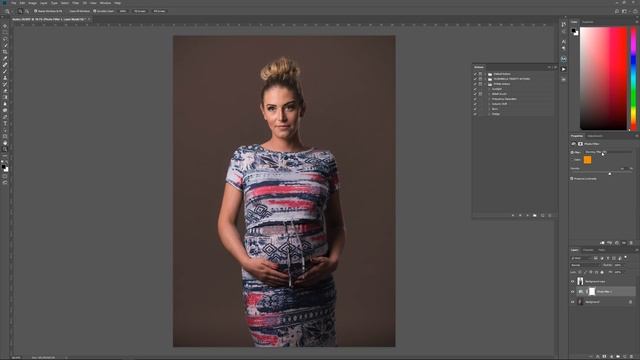Toggle Resize Windows to Fit checkbox
This screenshot has height=360, width=640.
coord(36,11)
